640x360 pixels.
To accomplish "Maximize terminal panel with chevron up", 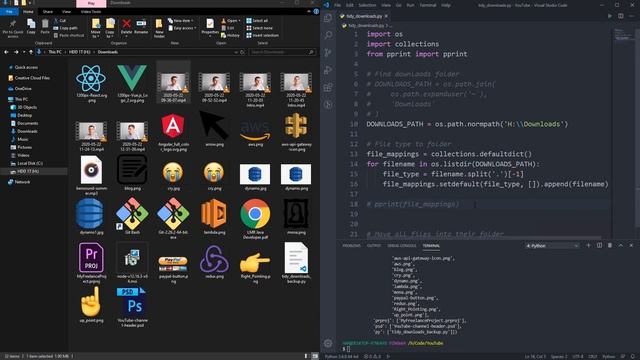I will (620, 245).
